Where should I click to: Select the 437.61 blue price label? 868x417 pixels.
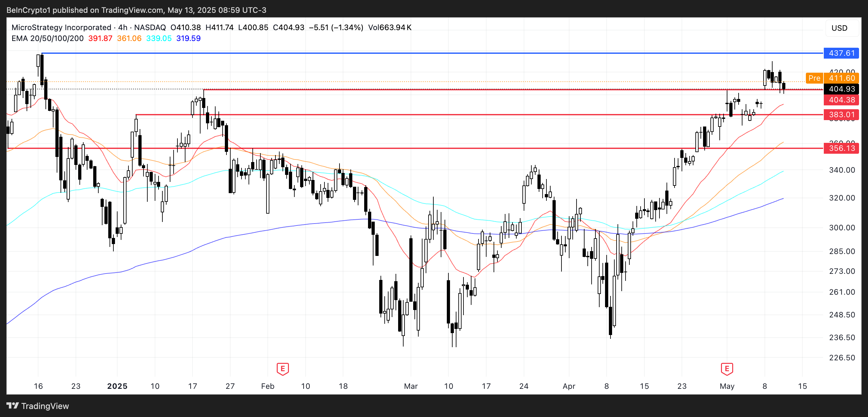tap(841, 53)
